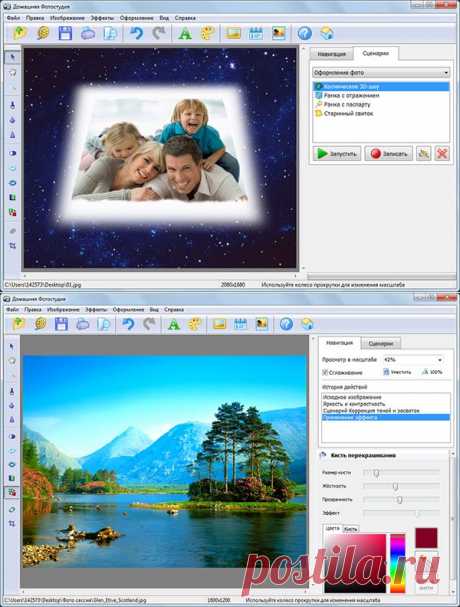The width and height of the screenshot is (460, 607).
Task: Switch to Сценарии tab in lower window
Action: pyautogui.click(x=381, y=343)
